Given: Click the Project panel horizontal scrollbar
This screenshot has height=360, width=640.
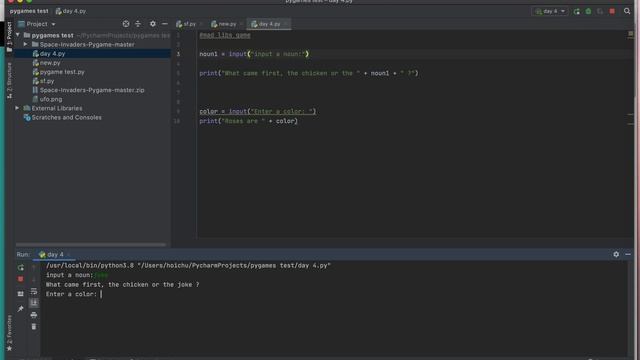Looking at the screenshot, I should (x=91, y=244).
